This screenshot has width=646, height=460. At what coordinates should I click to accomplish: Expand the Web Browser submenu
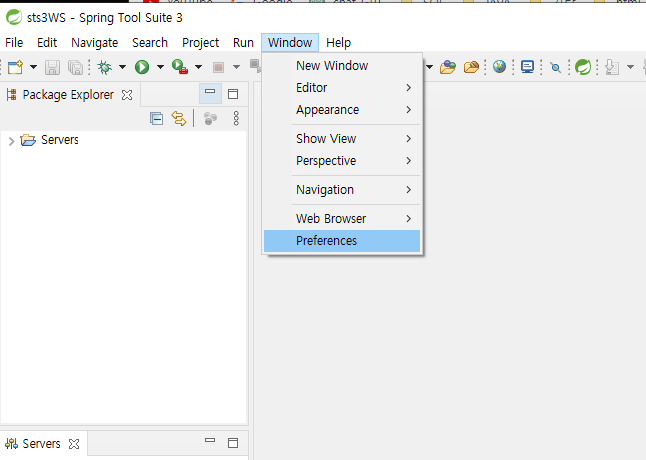coord(342,219)
